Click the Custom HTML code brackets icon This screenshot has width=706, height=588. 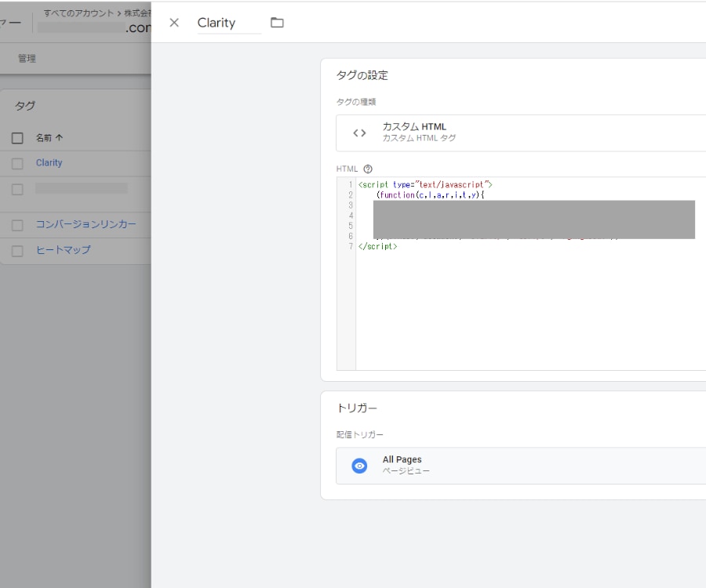coord(359,133)
